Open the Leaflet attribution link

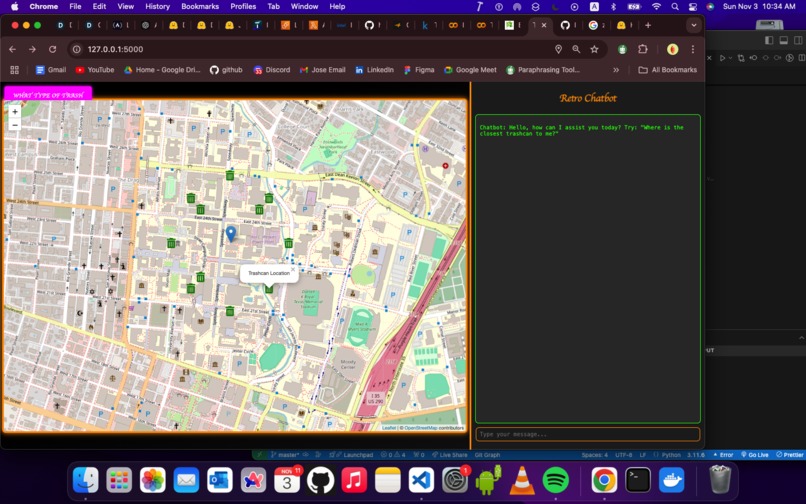[x=389, y=428]
